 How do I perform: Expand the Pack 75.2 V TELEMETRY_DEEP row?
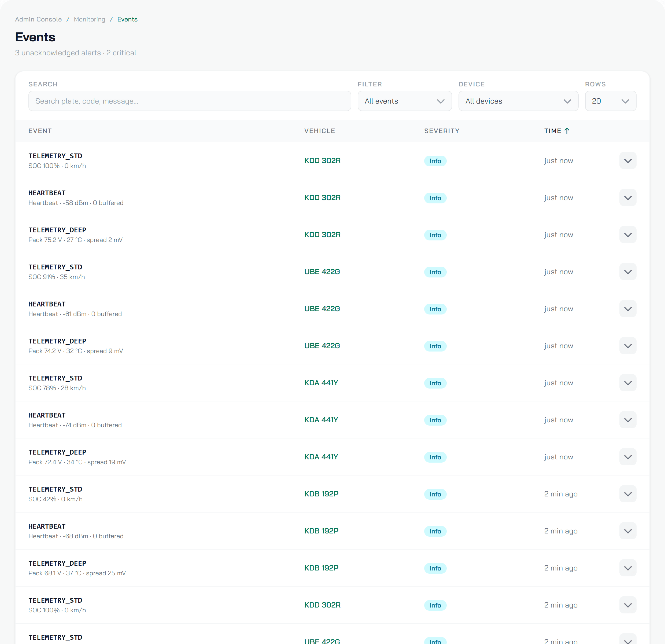(x=628, y=235)
